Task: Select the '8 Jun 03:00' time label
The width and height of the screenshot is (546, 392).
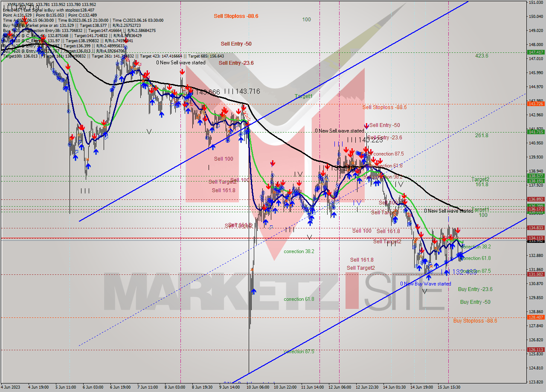Action: point(174,387)
